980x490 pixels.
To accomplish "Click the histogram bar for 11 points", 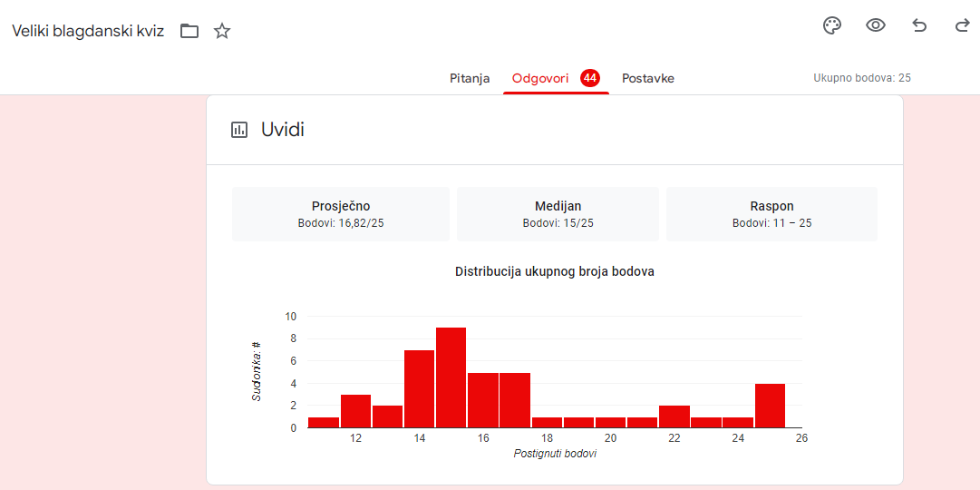I will [x=323, y=423].
